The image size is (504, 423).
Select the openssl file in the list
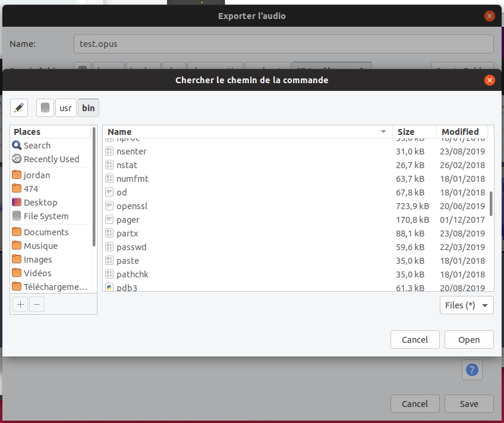click(131, 206)
